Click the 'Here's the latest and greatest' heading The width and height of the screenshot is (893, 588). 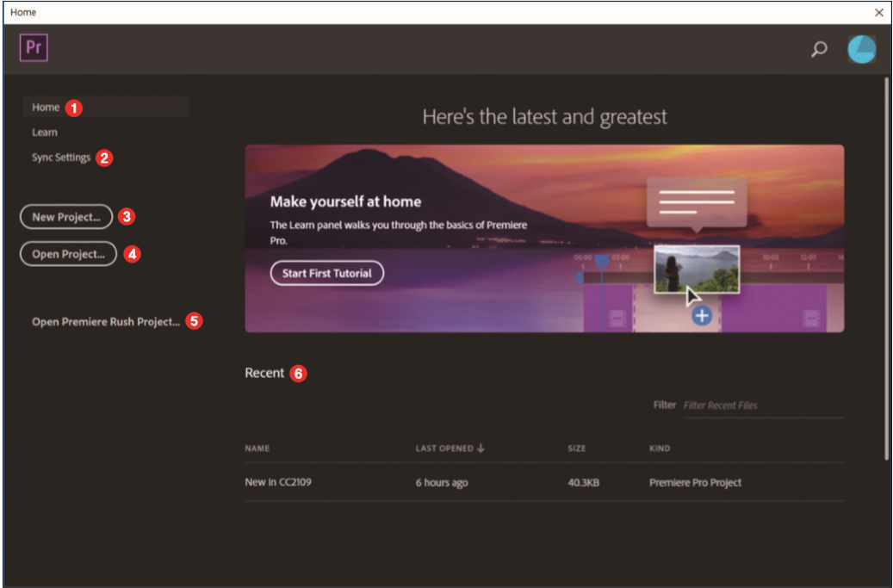[544, 117]
